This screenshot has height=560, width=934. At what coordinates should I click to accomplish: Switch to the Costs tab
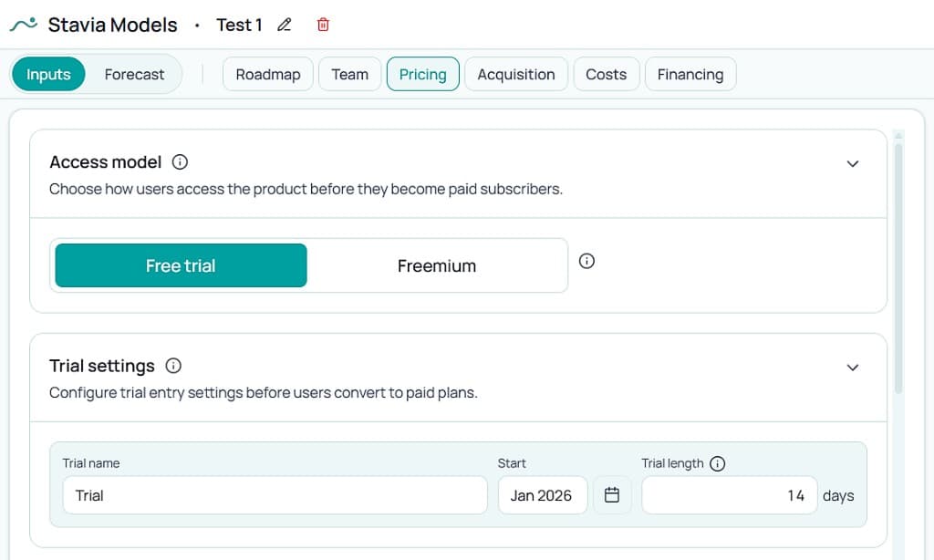606,74
